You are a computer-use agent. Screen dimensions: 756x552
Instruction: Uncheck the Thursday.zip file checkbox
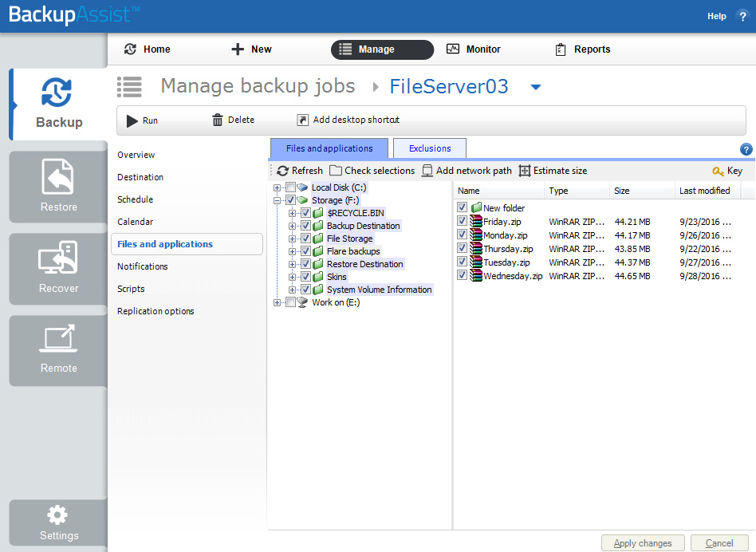[x=463, y=248]
